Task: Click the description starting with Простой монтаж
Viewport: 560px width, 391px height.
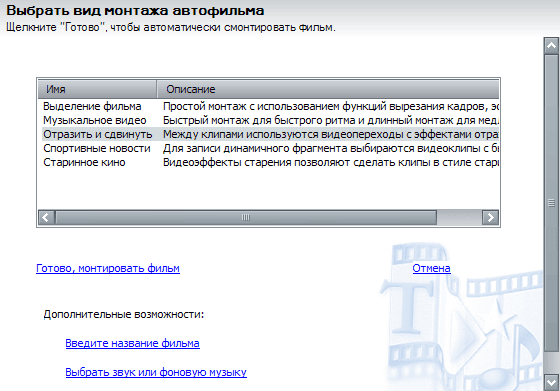Action: pyautogui.click(x=331, y=106)
